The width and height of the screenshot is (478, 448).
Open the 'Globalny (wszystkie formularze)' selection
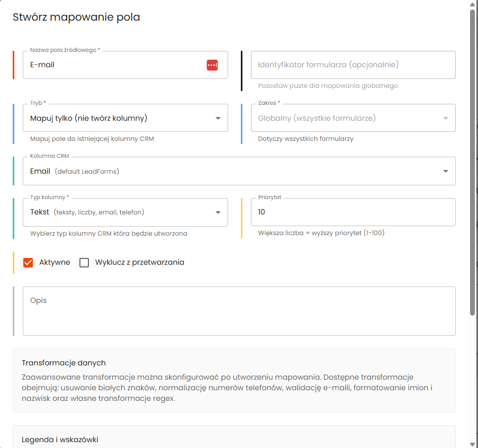pyautogui.click(x=344, y=118)
